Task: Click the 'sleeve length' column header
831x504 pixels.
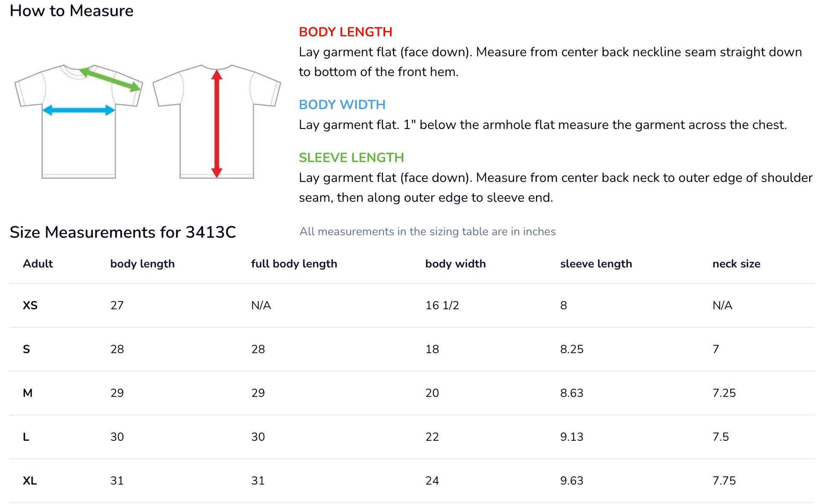Action: pyautogui.click(x=596, y=264)
